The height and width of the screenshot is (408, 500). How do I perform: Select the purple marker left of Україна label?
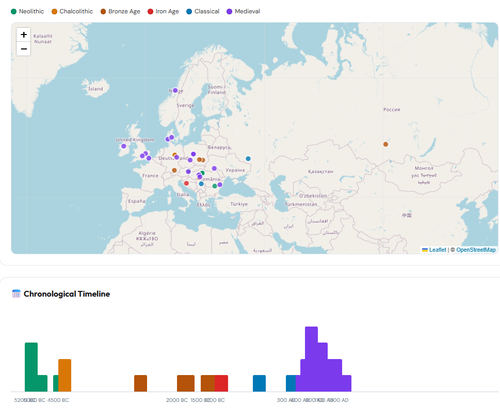214,168
